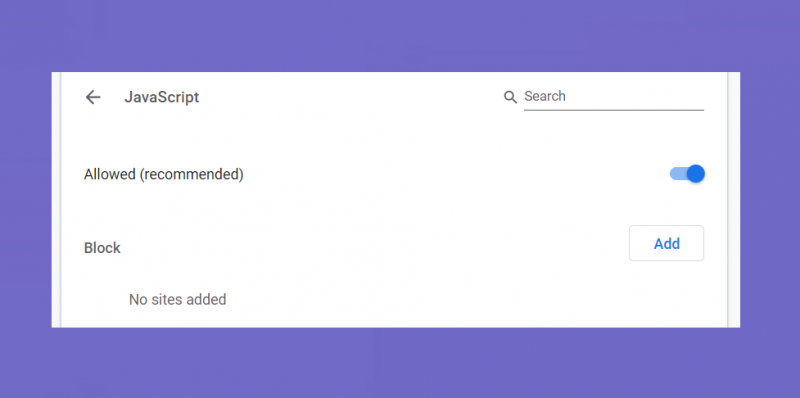Click the Allowed (recommended) label text
The image size is (800, 398).
pos(164,175)
